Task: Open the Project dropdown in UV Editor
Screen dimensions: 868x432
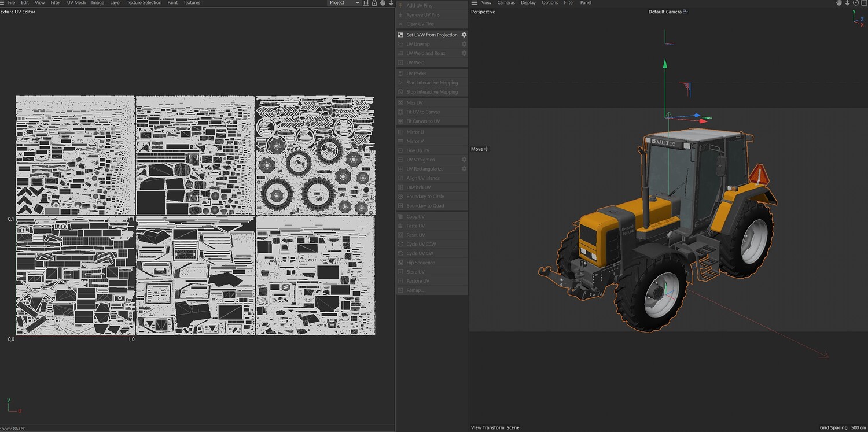Action: [x=344, y=3]
